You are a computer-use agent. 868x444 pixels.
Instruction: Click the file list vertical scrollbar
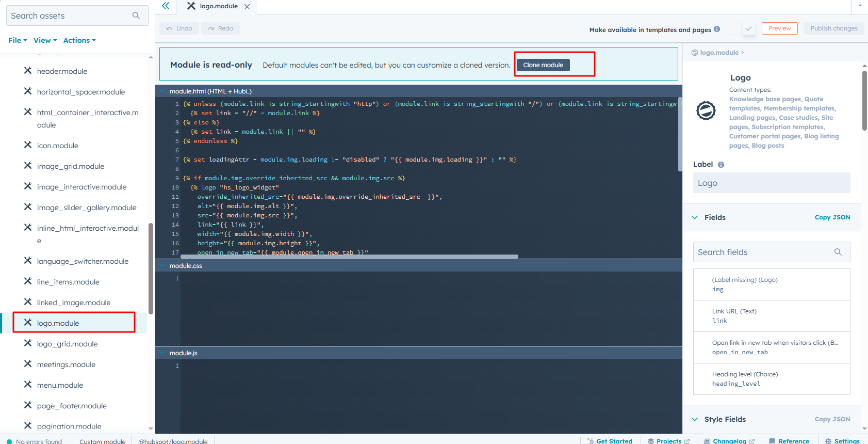click(151, 268)
